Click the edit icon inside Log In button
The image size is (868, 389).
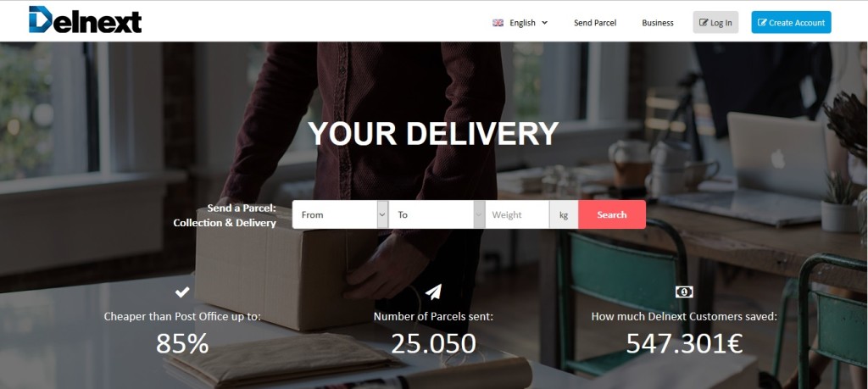[x=704, y=23]
